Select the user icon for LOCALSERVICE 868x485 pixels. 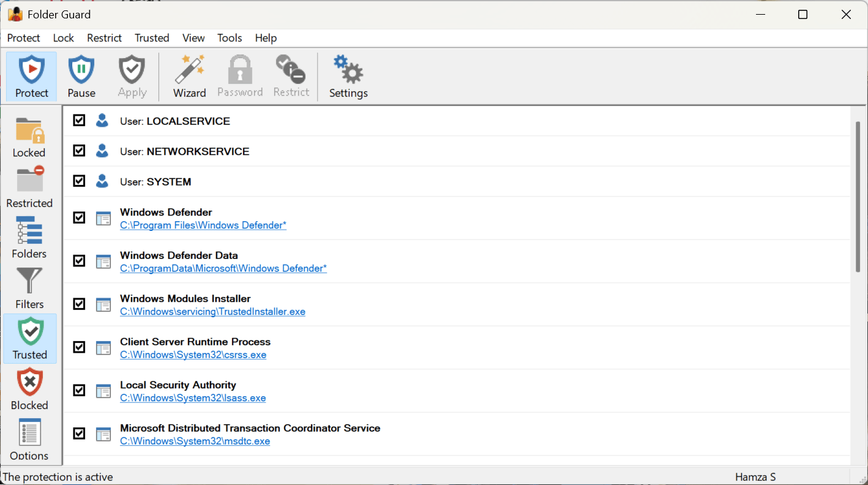click(x=102, y=121)
